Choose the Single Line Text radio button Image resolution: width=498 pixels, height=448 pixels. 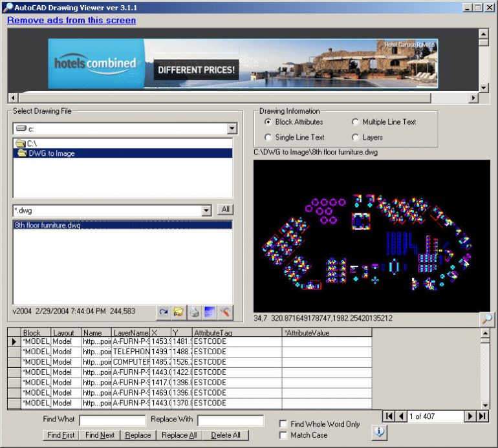pos(268,137)
